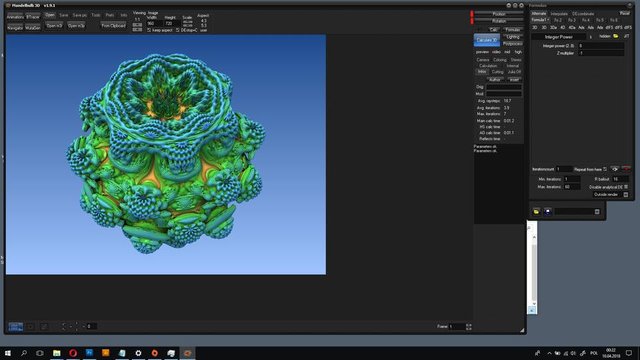Click the third icon in bottom-left image toolbar
640x360 pixels.
[44, 327]
